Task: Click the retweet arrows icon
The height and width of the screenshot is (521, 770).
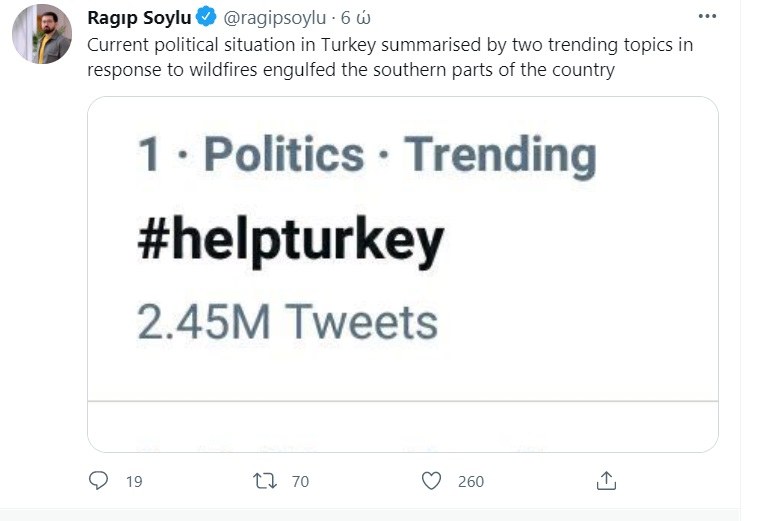Action: (x=264, y=481)
